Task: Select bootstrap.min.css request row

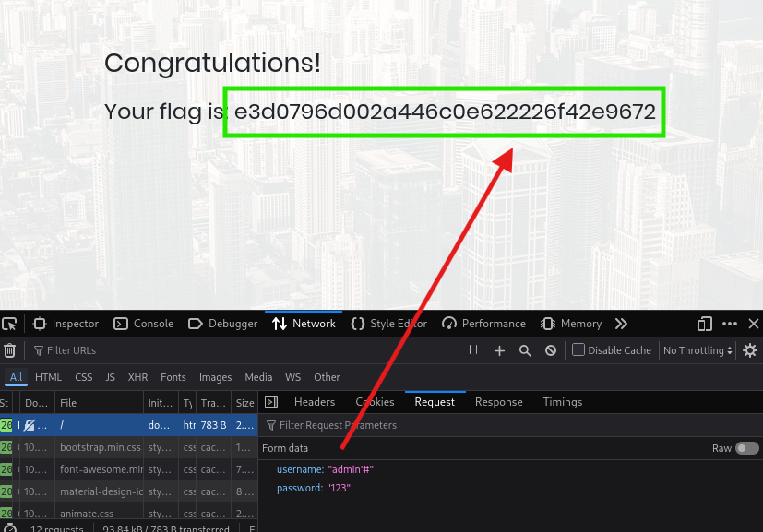Action: tap(100, 447)
